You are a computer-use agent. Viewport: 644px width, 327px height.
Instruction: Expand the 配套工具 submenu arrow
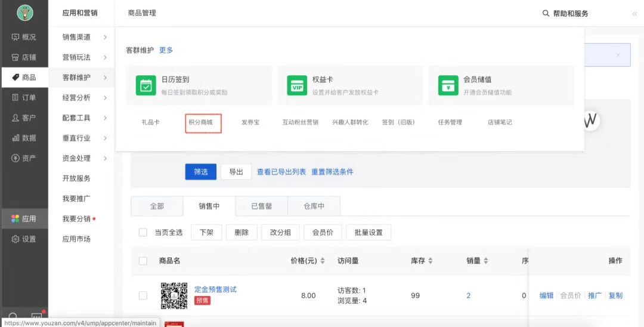pyautogui.click(x=105, y=118)
